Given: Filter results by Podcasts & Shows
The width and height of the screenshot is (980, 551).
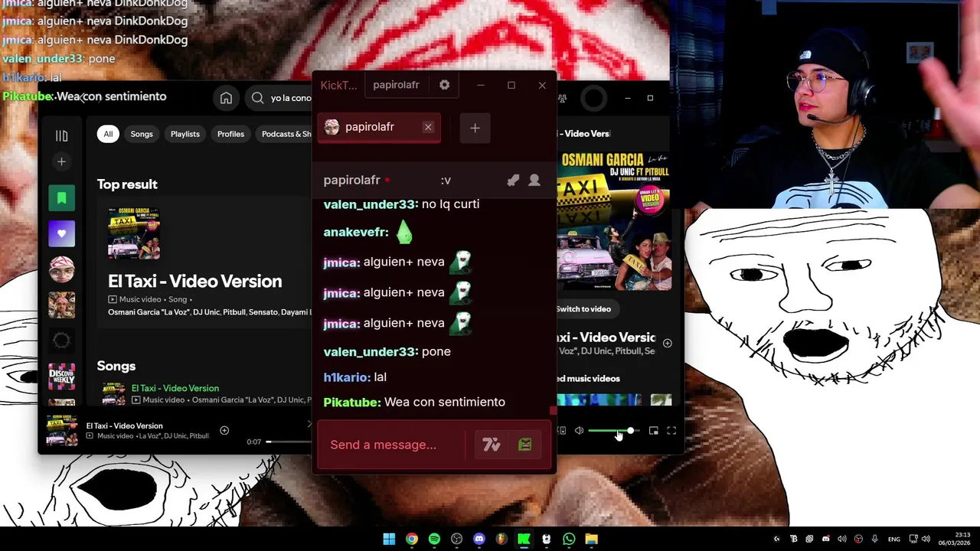Looking at the screenshot, I should [x=285, y=134].
